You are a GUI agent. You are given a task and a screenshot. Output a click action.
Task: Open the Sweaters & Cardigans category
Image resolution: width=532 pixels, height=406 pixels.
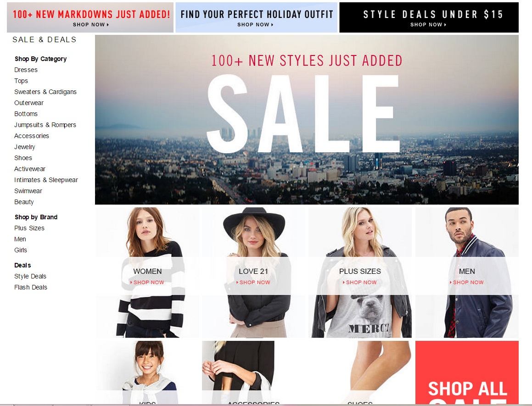(45, 92)
